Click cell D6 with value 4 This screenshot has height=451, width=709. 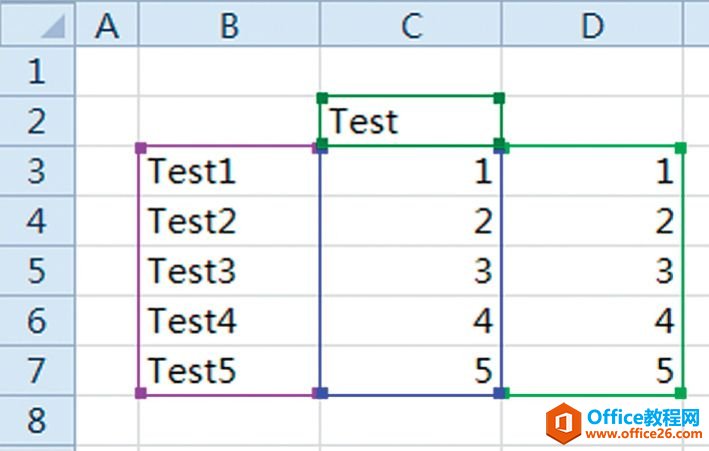pos(592,321)
